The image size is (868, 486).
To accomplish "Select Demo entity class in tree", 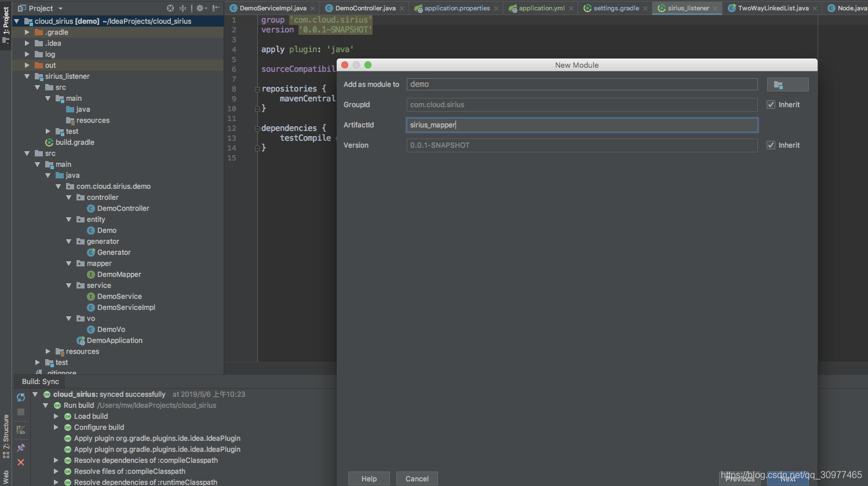I will pyautogui.click(x=107, y=231).
